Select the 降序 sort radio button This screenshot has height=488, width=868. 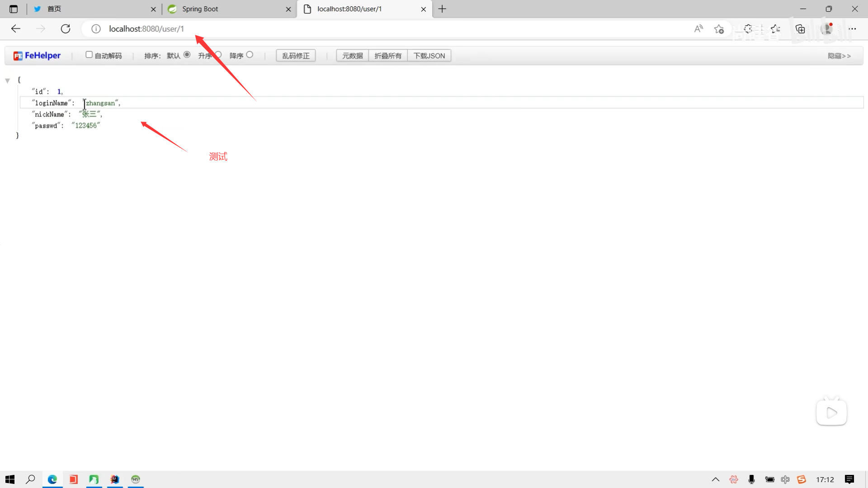[250, 55]
